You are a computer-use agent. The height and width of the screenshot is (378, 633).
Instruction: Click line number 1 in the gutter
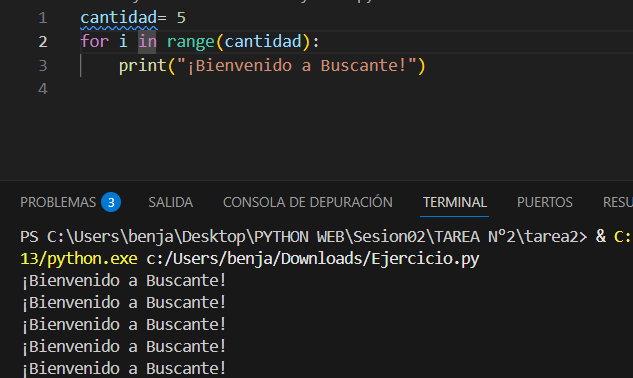(x=43, y=18)
